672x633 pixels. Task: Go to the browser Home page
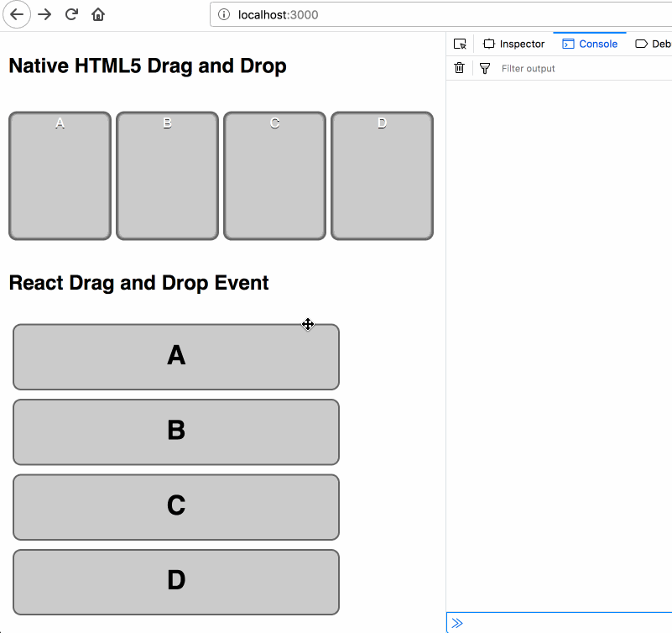(x=98, y=14)
